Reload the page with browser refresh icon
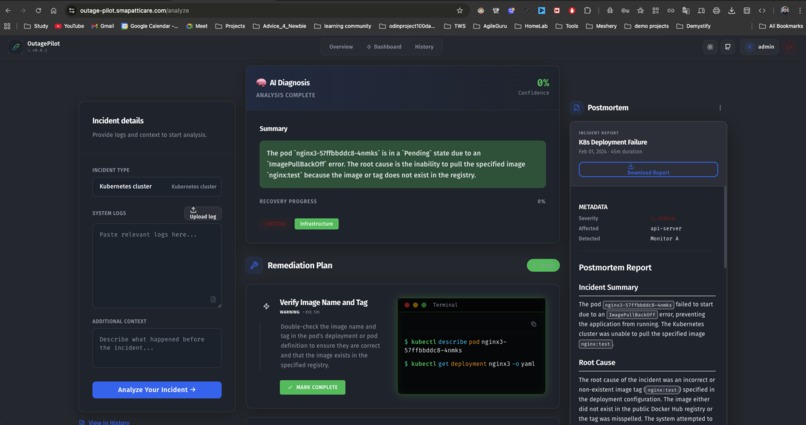This screenshot has width=806, height=425. coord(38,10)
